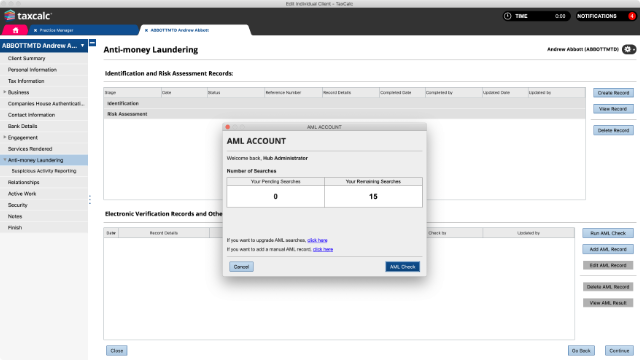Viewport: 640px width, 360px height.
Task: Expand the Business tree item
Action: (x=4, y=92)
